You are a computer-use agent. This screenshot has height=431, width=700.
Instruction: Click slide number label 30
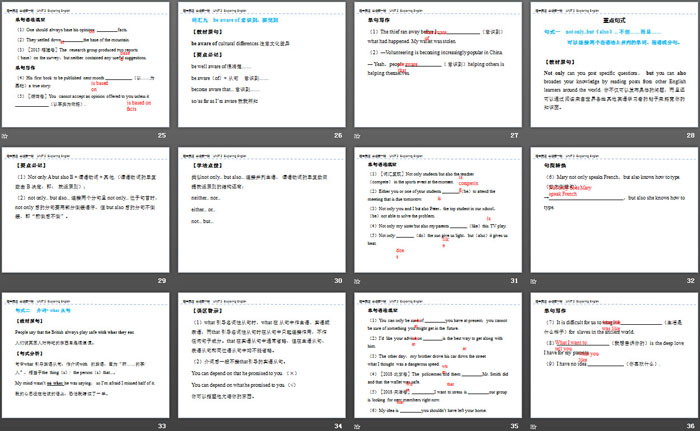point(338,280)
